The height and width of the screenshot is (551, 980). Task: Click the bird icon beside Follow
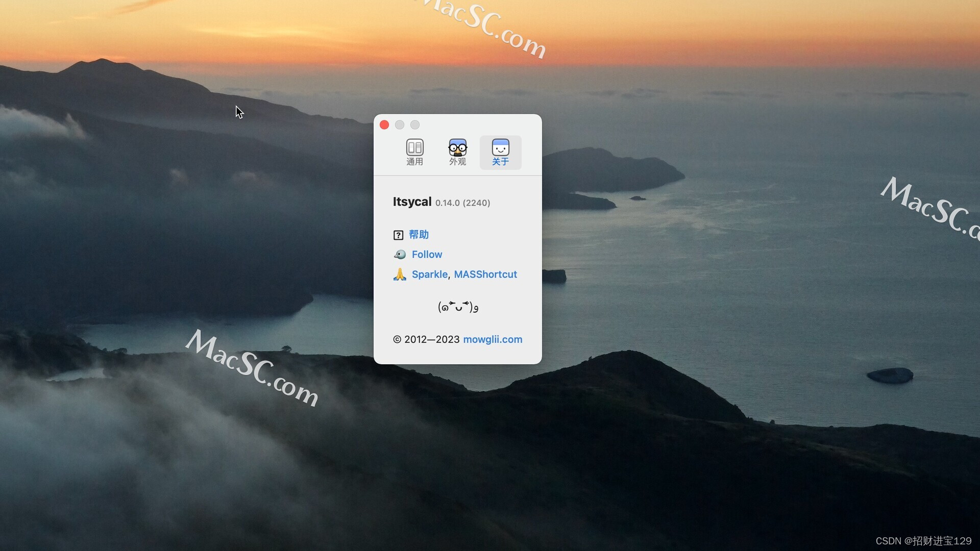coord(400,255)
